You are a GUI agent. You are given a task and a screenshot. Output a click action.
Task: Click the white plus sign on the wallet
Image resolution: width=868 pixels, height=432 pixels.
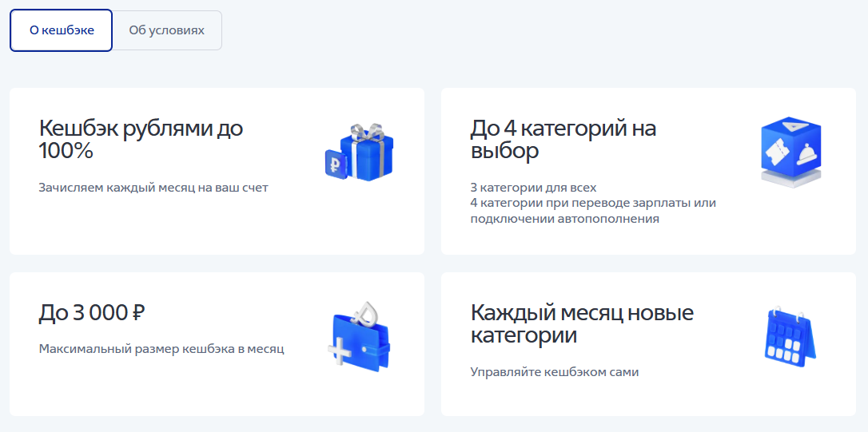click(x=339, y=351)
